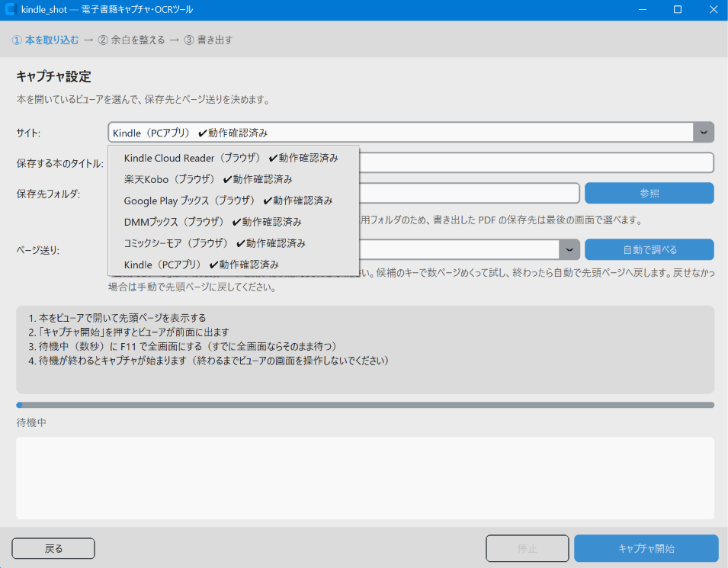Image resolution: width=728 pixels, height=568 pixels.
Task: Click the capture progress bar
Action: (365, 405)
